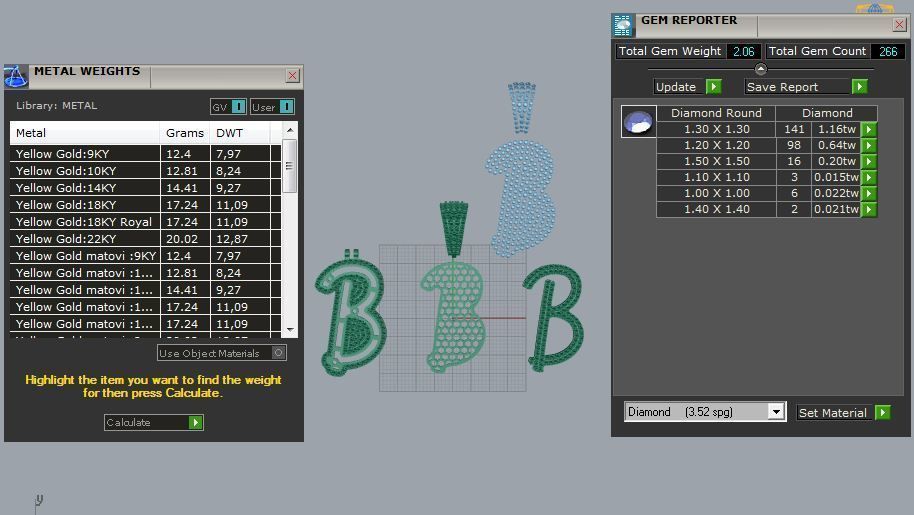The height and width of the screenshot is (515, 914).
Task: Click the 1.30 X 1.30 gem size cell
Action: [716, 129]
